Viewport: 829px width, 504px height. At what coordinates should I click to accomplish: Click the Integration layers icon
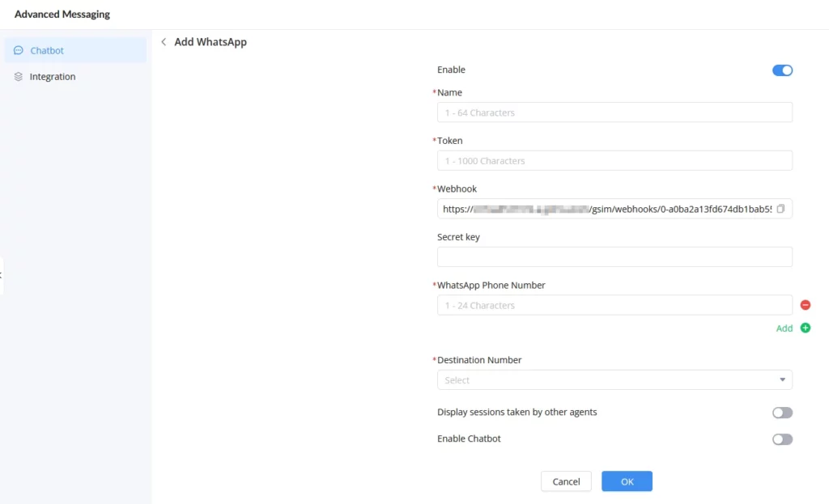click(x=19, y=77)
